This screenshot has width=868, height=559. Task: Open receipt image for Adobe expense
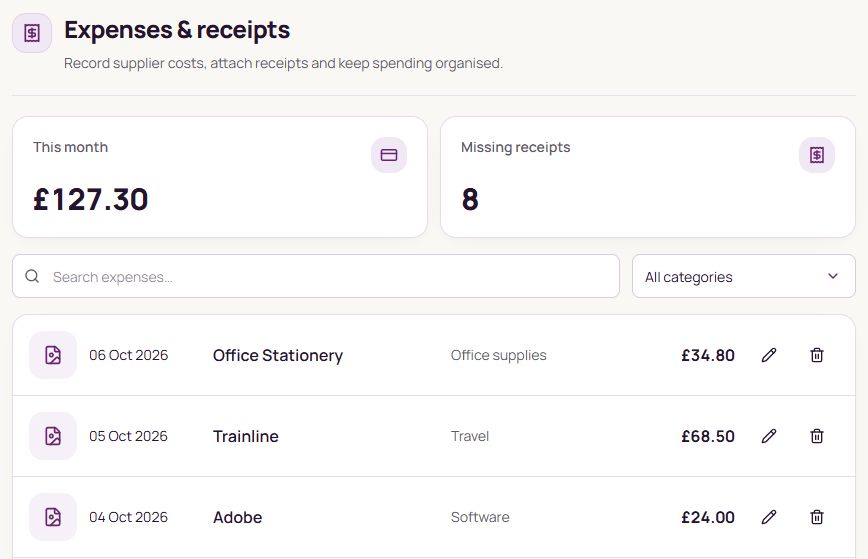pos(53,517)
